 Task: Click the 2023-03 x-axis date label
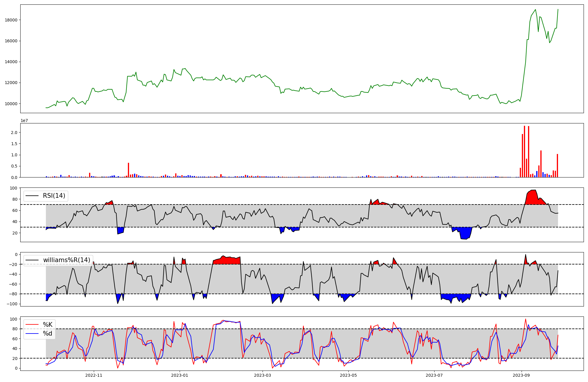[263, 375]
